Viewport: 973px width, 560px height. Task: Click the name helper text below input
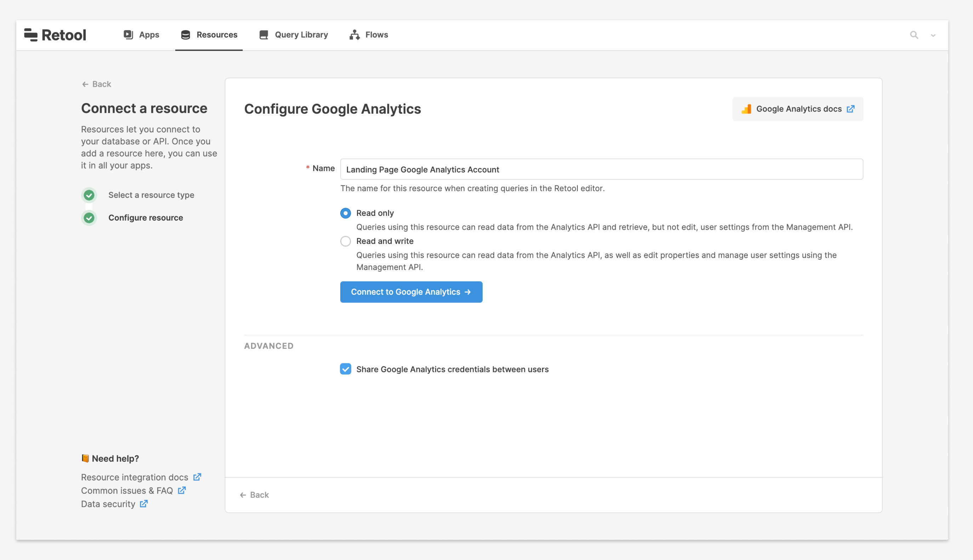point(472,188)
